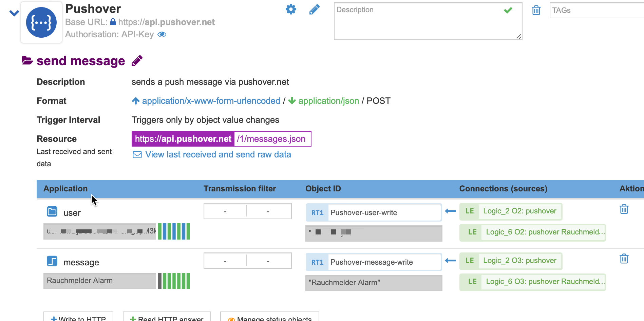Click the Rauchmelder Alarm value field
Image resolution: width=644 pixels, height=321 pixels.
pos(100,281)
